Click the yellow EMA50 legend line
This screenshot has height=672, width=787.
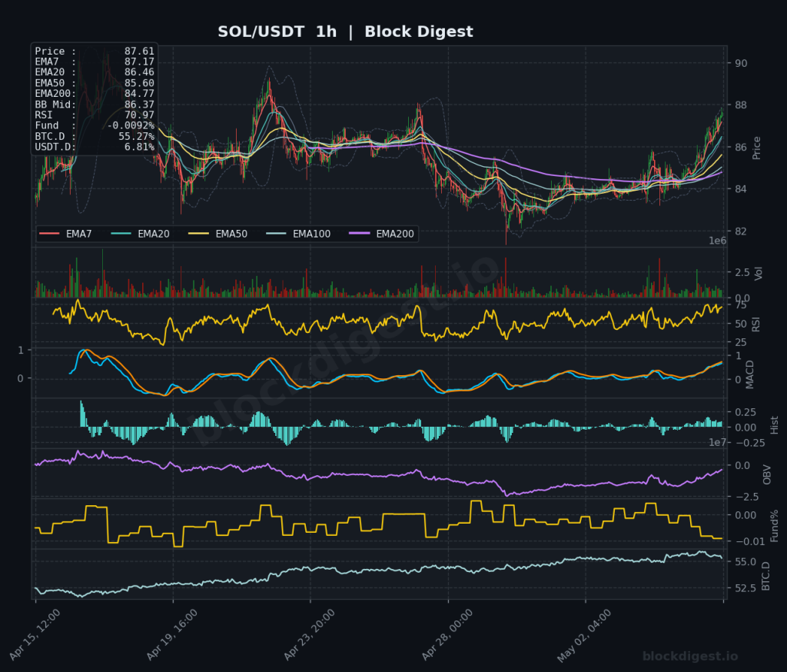[x=198, y=234]
